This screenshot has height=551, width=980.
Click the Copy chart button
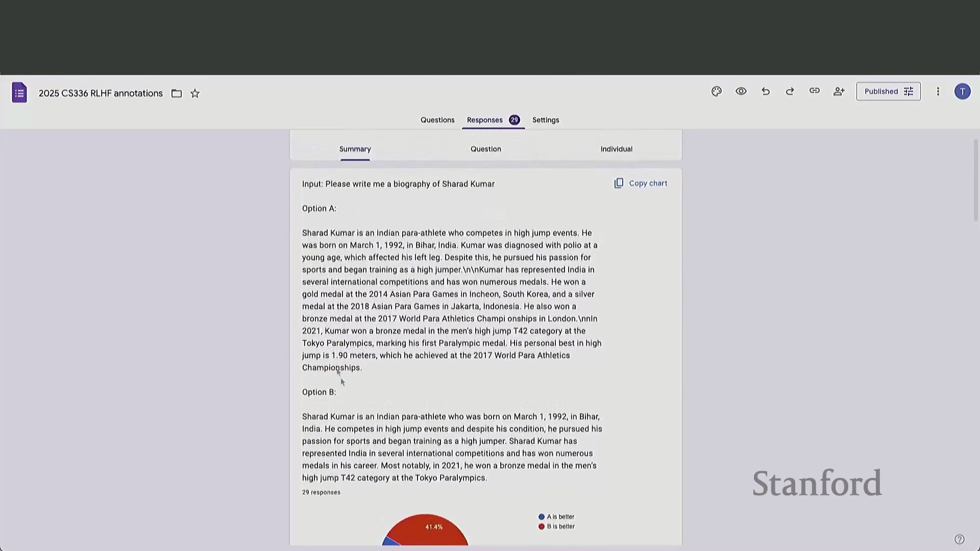pyautogui.click(x=641, y=183)
